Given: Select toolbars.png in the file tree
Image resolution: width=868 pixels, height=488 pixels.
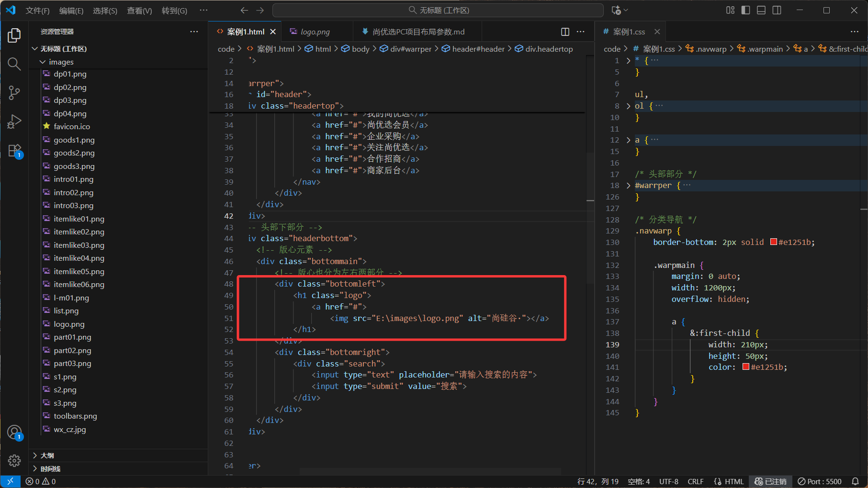Looking at the screenshot, I should point(119,416).
